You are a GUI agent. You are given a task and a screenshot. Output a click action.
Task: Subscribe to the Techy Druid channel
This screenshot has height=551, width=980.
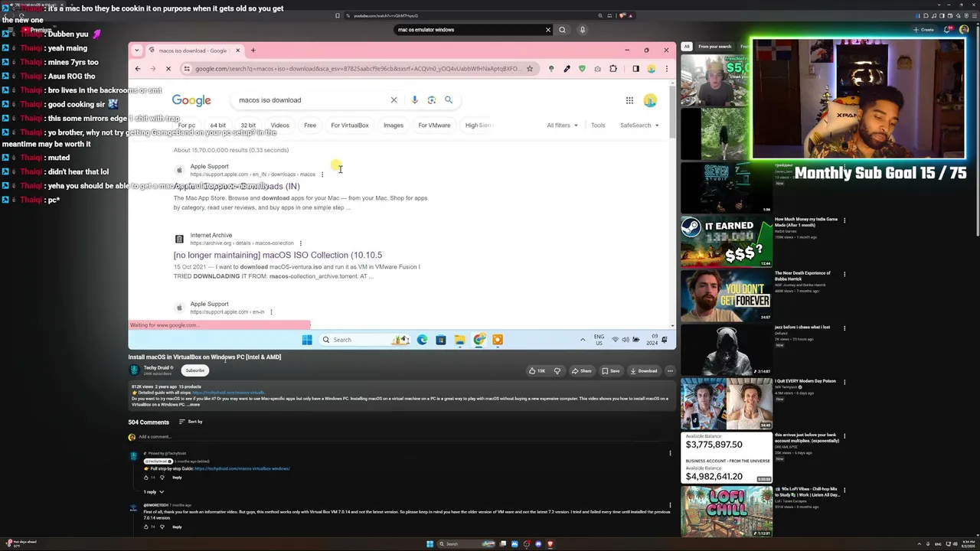point(195,370)
